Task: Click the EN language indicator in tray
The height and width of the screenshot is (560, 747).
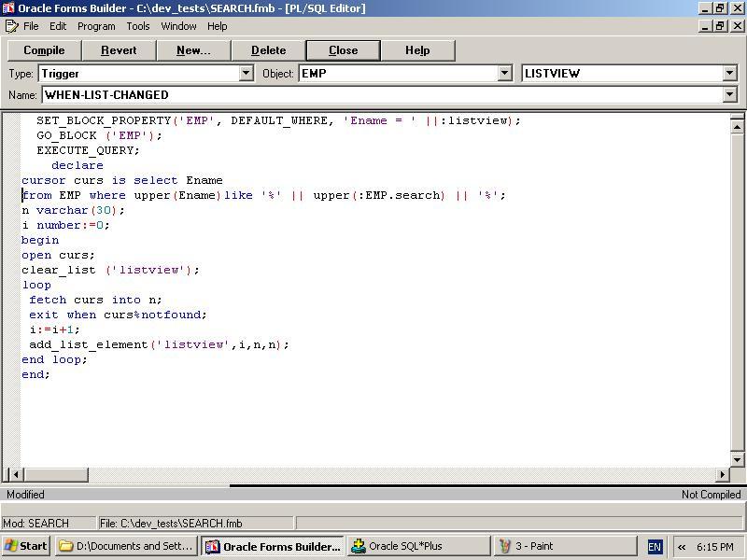Action: pyautogui.click(x=655, y=547)
